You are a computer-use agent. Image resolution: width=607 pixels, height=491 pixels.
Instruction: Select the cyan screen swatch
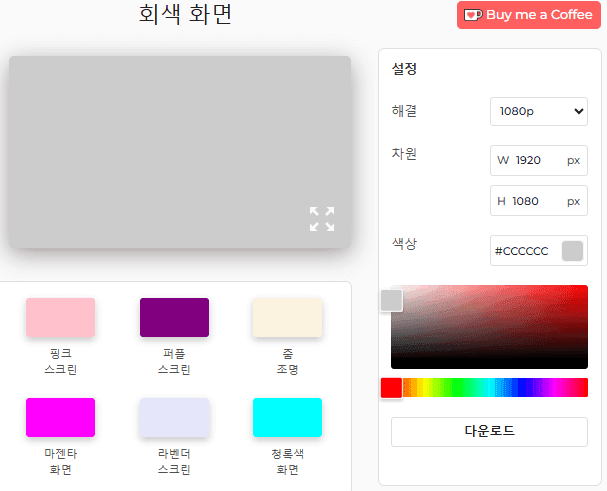[288, 417]
